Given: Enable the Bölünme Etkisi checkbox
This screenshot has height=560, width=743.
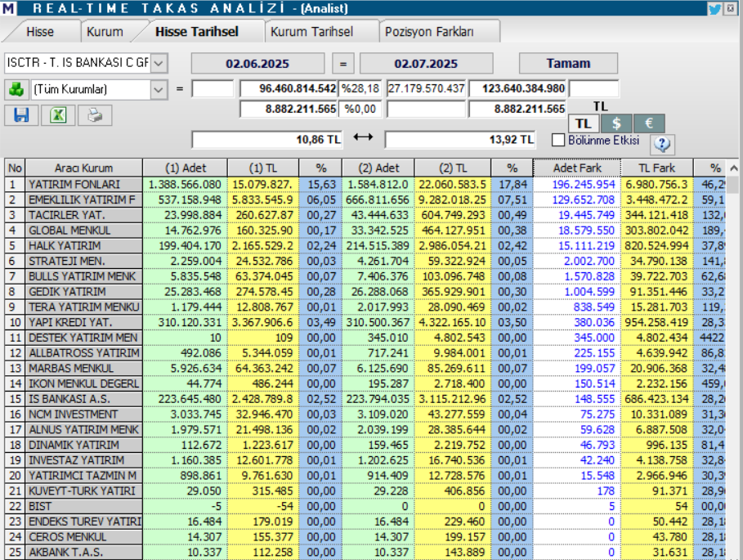Looking at the screenshot, I should pos(558,141).
